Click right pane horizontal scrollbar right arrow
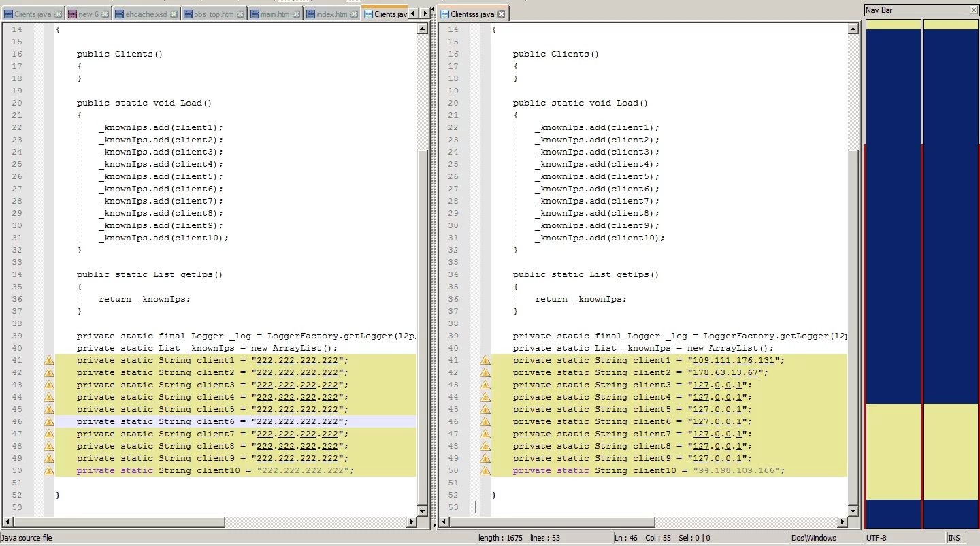 click(x=843, y=522)
